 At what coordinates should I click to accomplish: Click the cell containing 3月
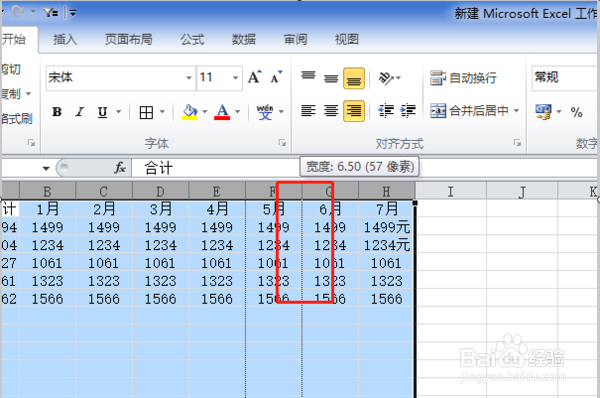point(160,209)
